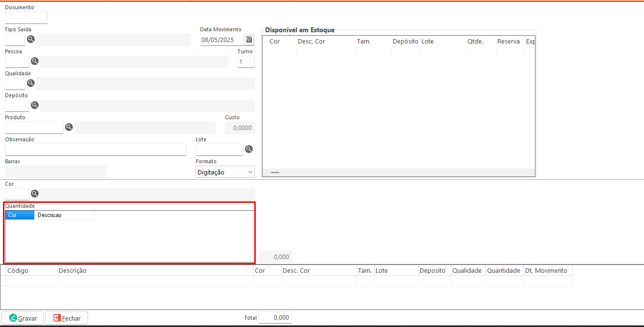
Task: Open the Data Movimento calendar picker
Action: [x=249, y=40]
